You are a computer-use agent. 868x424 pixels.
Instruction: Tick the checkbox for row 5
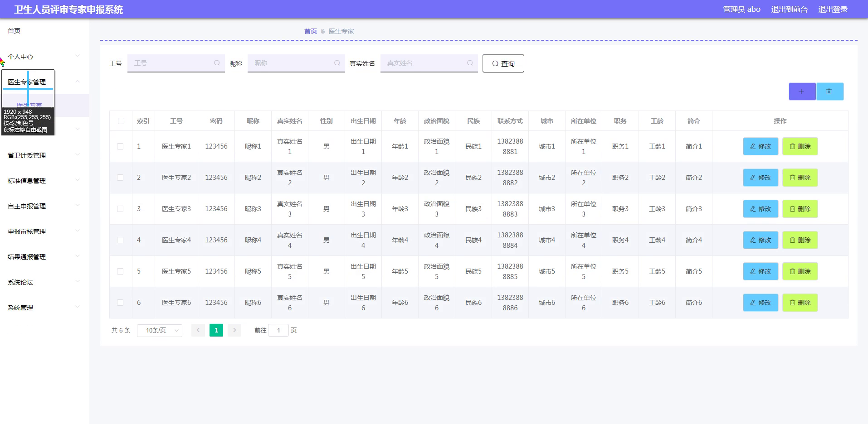pos(120,271)
